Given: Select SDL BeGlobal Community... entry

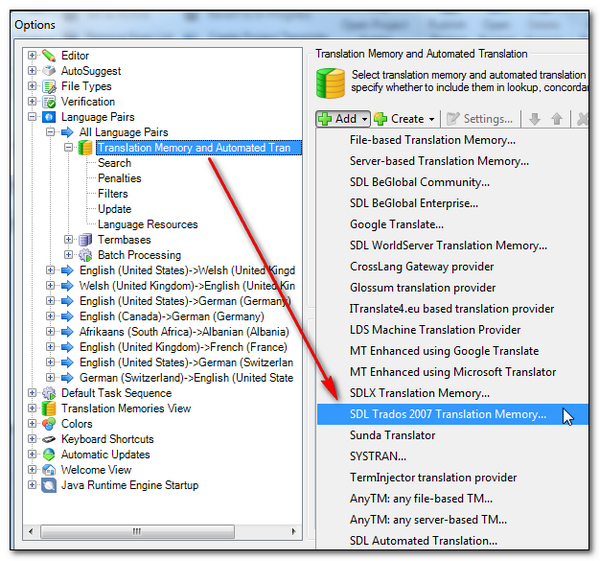Looking at the screenshot, I should pos(452,182).
